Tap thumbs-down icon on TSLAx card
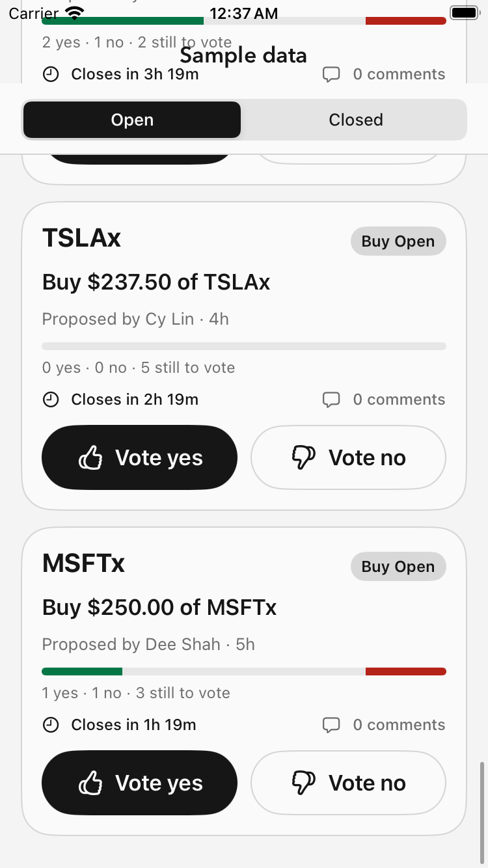The width and height of the screenshot is (488, 868). tap(303, 458)
